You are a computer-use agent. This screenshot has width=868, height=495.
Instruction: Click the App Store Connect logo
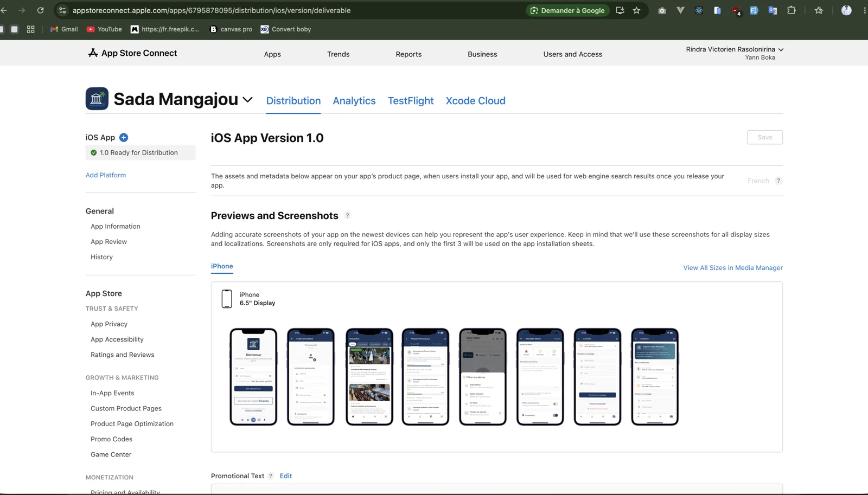click(132, 53)
